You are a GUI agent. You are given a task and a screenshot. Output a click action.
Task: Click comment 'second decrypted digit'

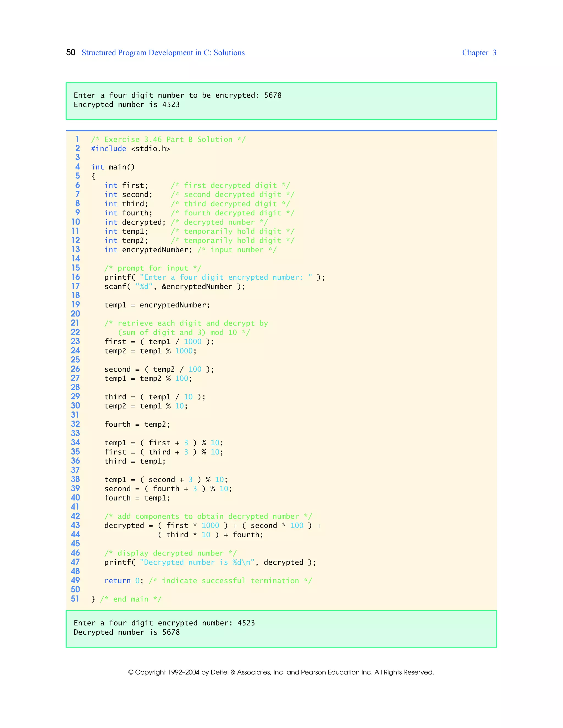pos(233,195)
